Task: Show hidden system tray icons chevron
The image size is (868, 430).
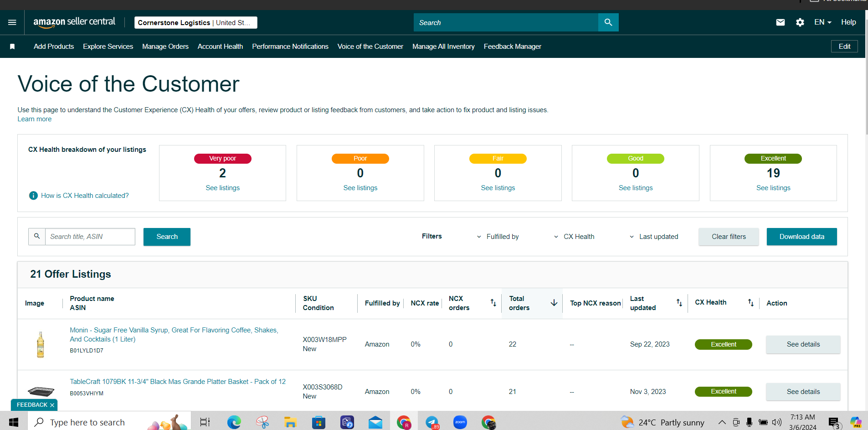Action: [722, 422]
